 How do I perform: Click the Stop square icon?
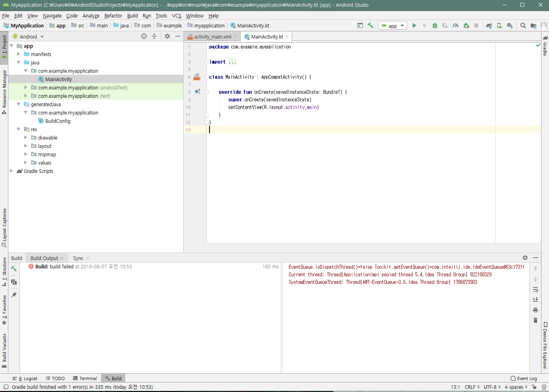(476, 25)
